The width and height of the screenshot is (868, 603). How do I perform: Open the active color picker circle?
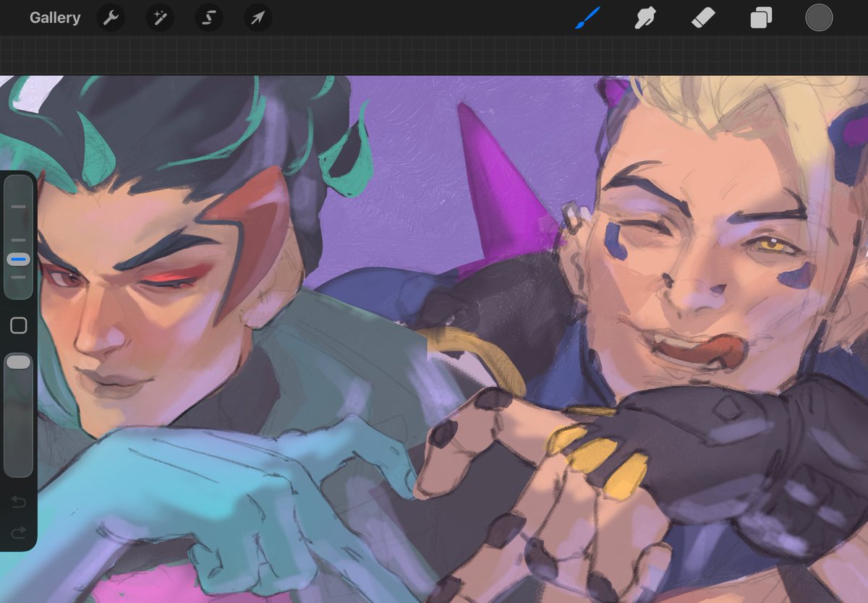coord(819,17)
